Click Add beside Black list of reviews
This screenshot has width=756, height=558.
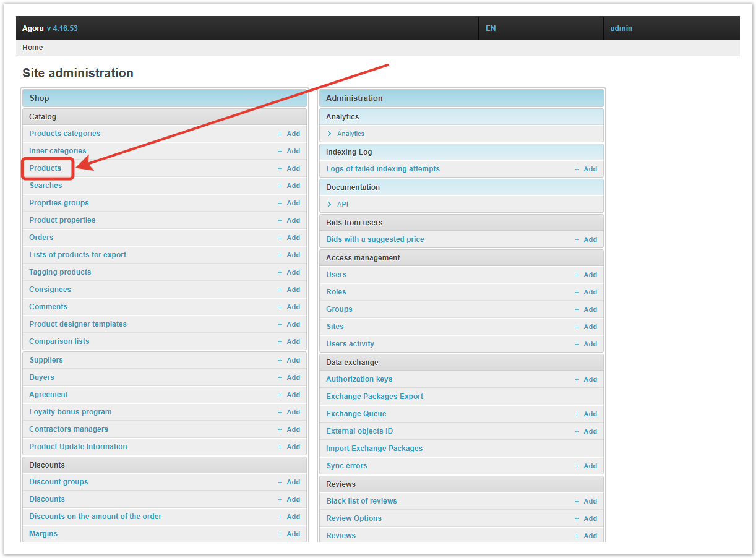coord(586,501)
